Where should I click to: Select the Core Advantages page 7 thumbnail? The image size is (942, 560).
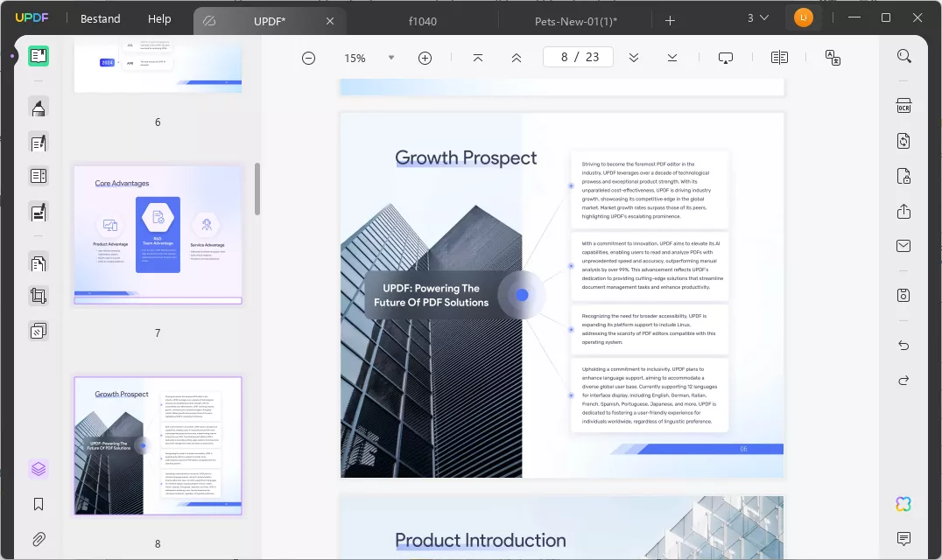point(158,234)
